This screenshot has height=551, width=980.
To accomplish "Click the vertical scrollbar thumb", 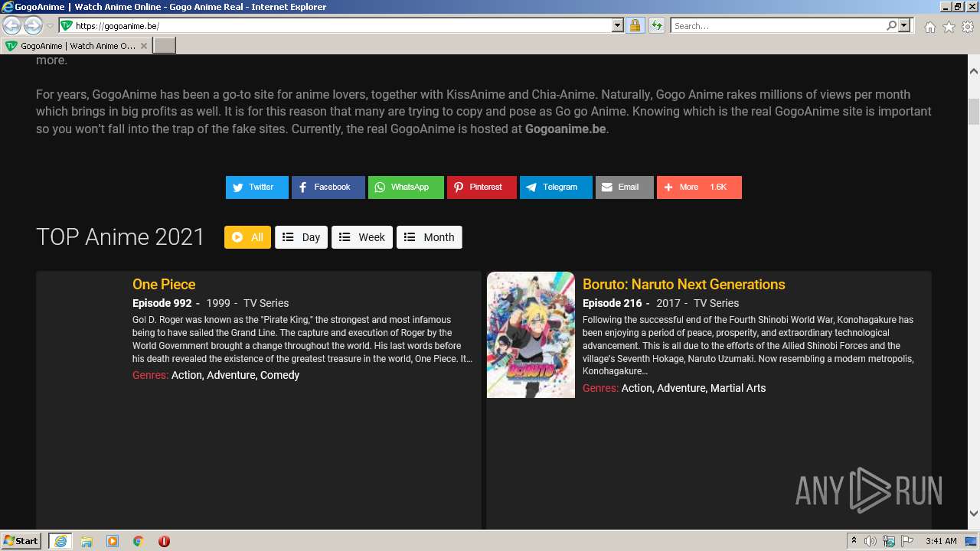I will click(974, 112).
